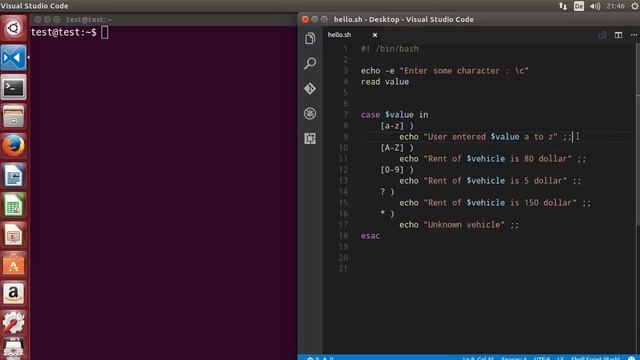Click the "User entered $value a to z" line
Screen dimensions: 640x360
(x=485, y=137)
